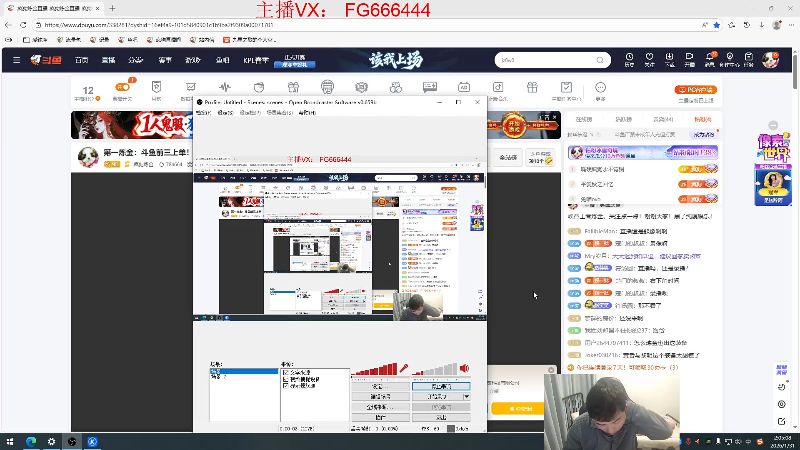Toggle the top source checkbox in OBS sources list
This screenshot has height=450, width=800.
(x=286, y=373)
